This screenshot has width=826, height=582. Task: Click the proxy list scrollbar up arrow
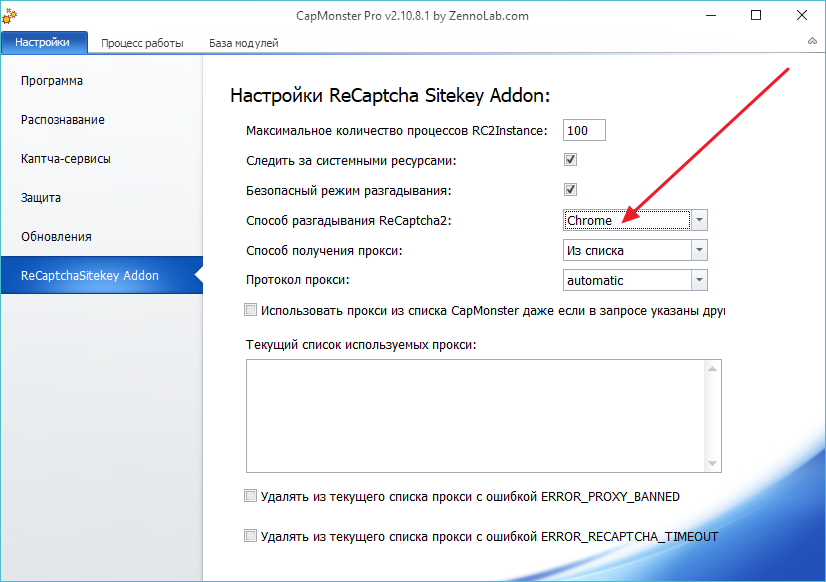tap(712, 369)
